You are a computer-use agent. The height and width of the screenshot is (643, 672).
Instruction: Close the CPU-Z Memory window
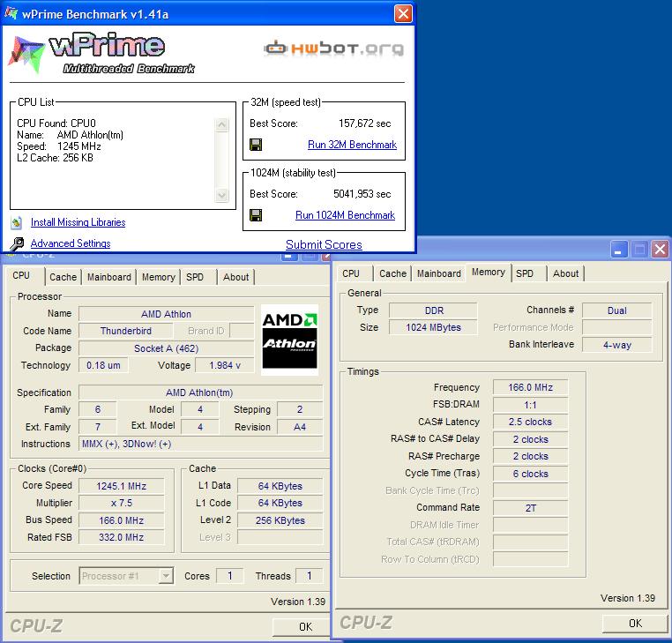pyautogui.click(x=660, y=249)
